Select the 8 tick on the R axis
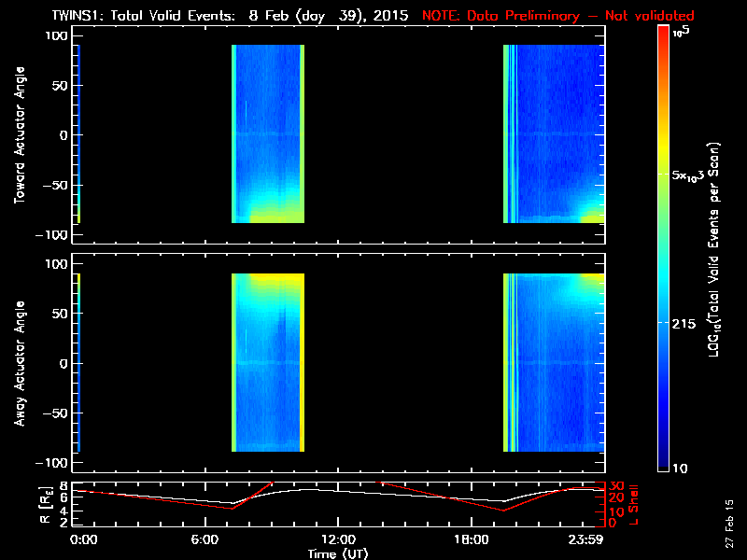The height and width of the screenshot is (560, 747). pos(63,486)
